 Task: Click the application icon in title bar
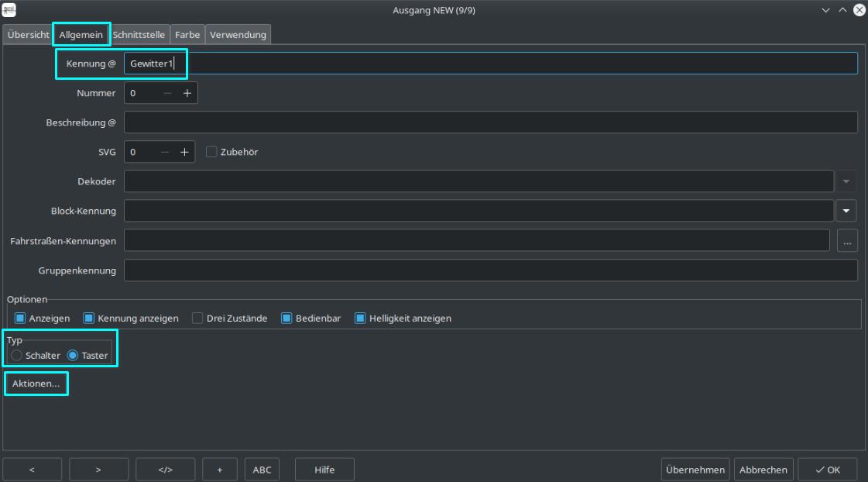pos(10,10)
